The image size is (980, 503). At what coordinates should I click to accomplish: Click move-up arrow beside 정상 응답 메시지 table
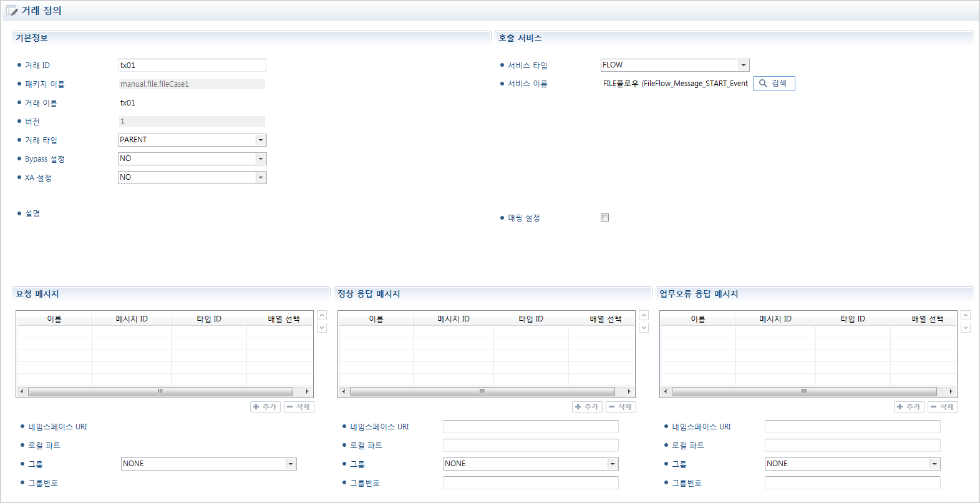coord(644,316)
